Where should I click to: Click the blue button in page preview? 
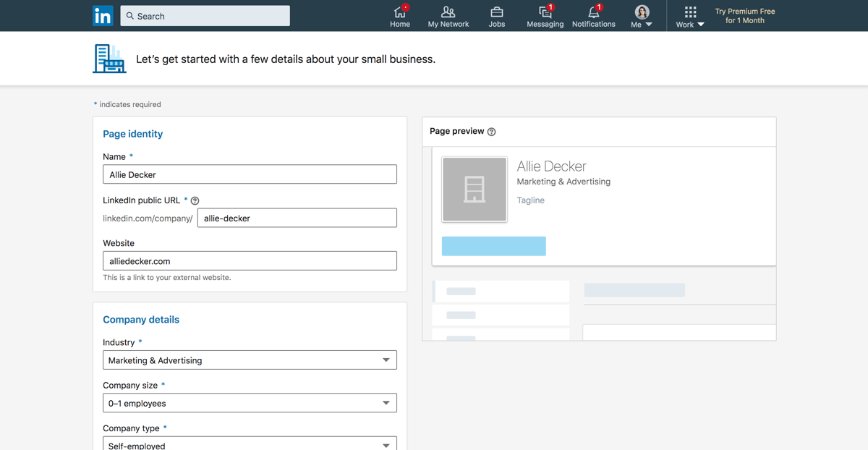[x=493, y=246]
